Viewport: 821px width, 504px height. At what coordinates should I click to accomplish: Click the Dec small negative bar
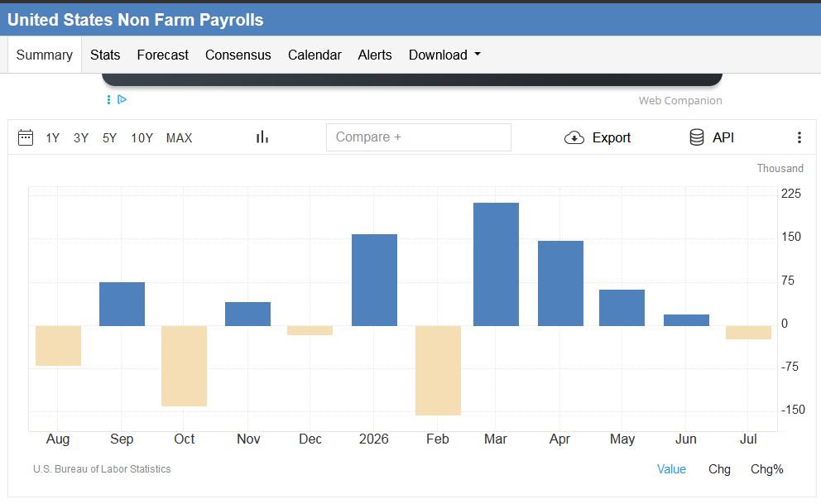pyautogui.click(x=310, y=330)
